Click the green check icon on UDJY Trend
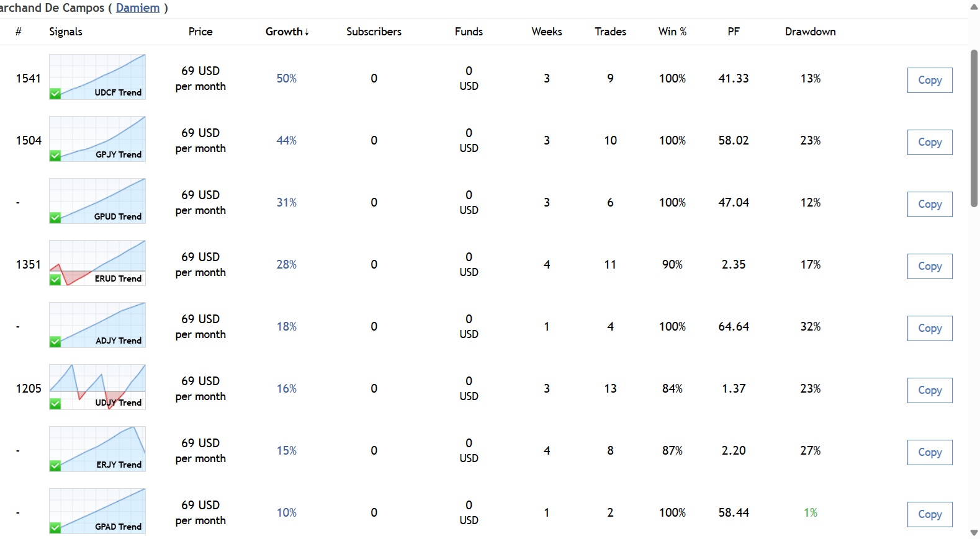980x539 pixels. (55, 404)
